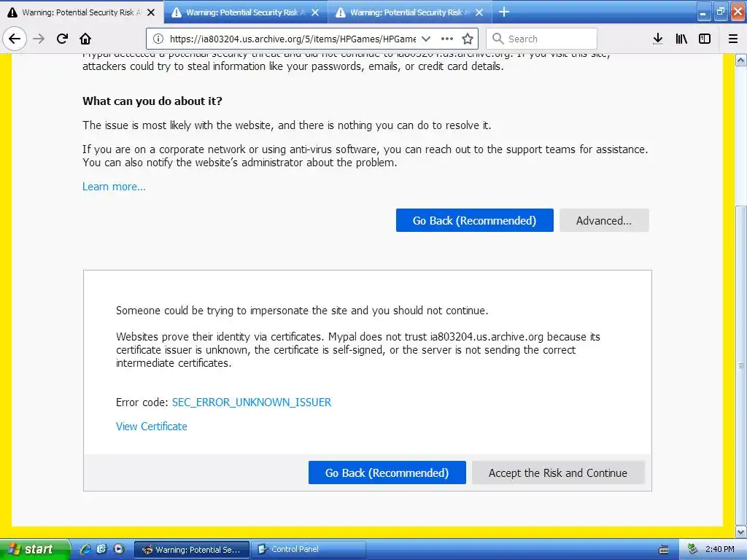Open the home page icon
Screen dimensions: 747x560
(x=85, y=39)
